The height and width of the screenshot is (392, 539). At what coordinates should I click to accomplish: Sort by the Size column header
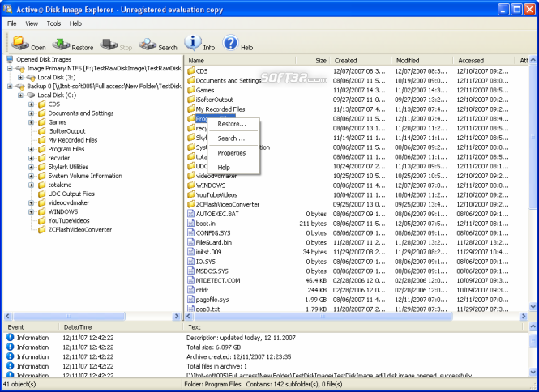point(312,61)
